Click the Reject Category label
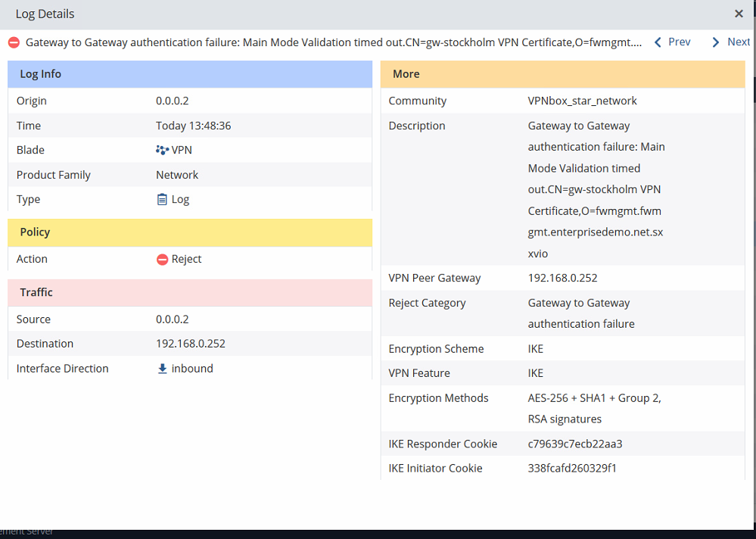Screen dimensions: 756x539 tap(427, 303)
